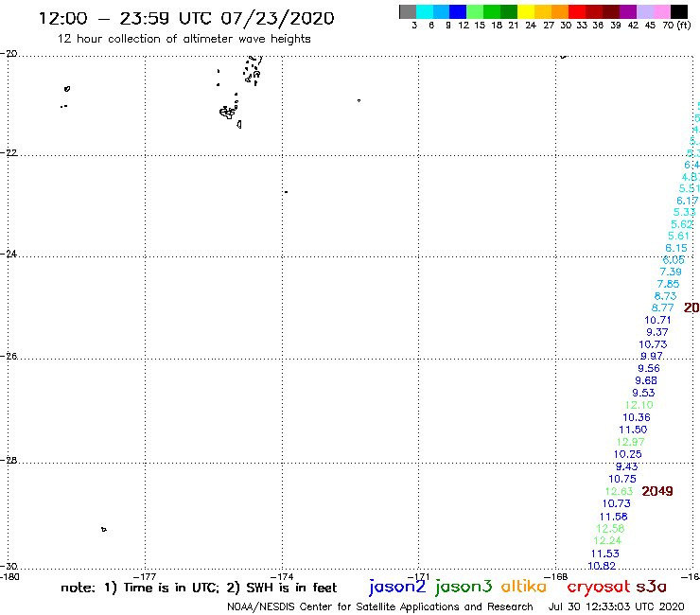The image size is (700, 615).
Task: Click the 9.43 reading near latitude -28
Action: [x=627, y=466]
